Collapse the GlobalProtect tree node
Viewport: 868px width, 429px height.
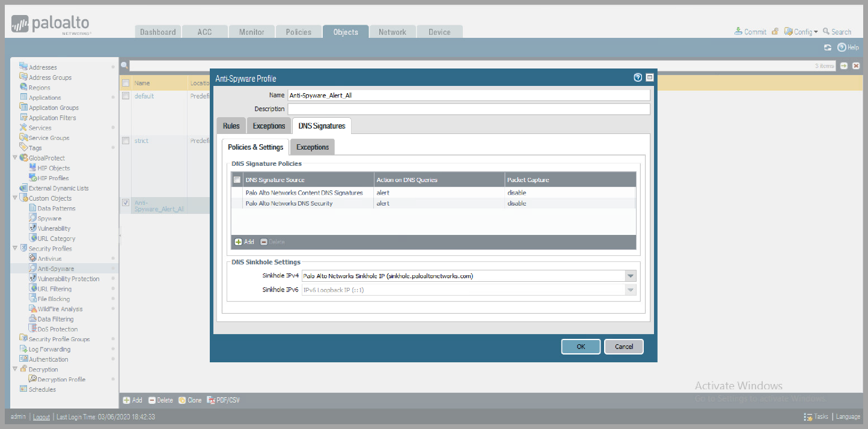tap(15, 158)
